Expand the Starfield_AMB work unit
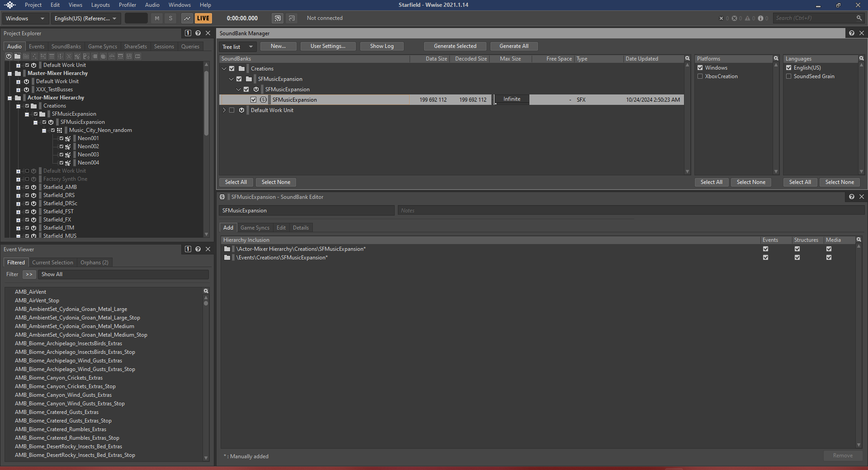Screen dimensions: 868x470 tap(18, 188)
